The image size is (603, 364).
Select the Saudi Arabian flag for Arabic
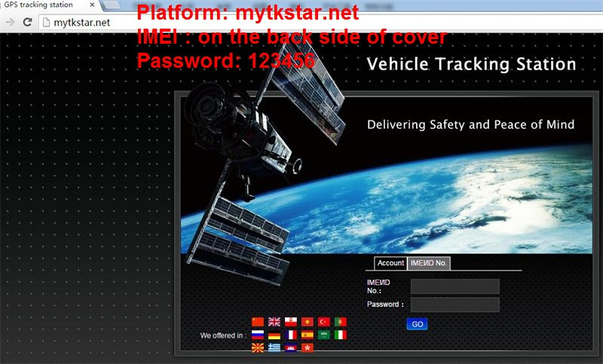[x=324, y=335]
